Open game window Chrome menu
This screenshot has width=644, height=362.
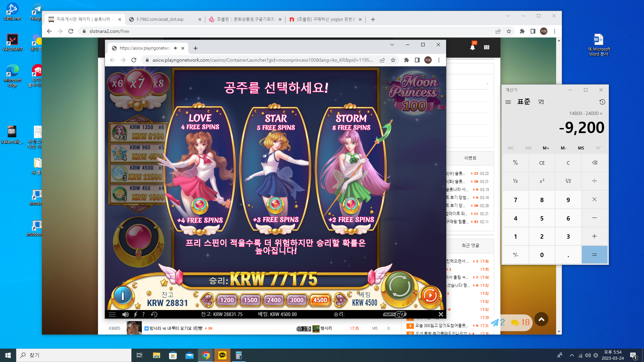click(x=439, y=60)
